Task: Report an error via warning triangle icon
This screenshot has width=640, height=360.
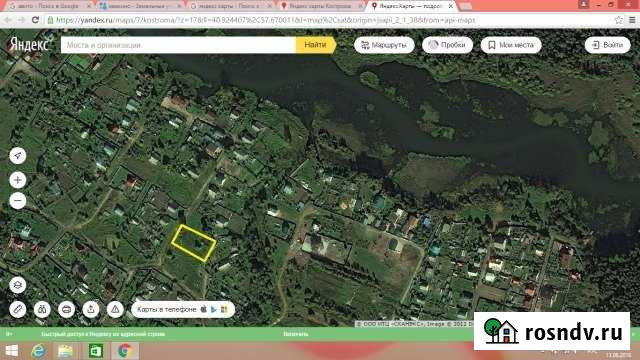Action: [x=116, y=309]
